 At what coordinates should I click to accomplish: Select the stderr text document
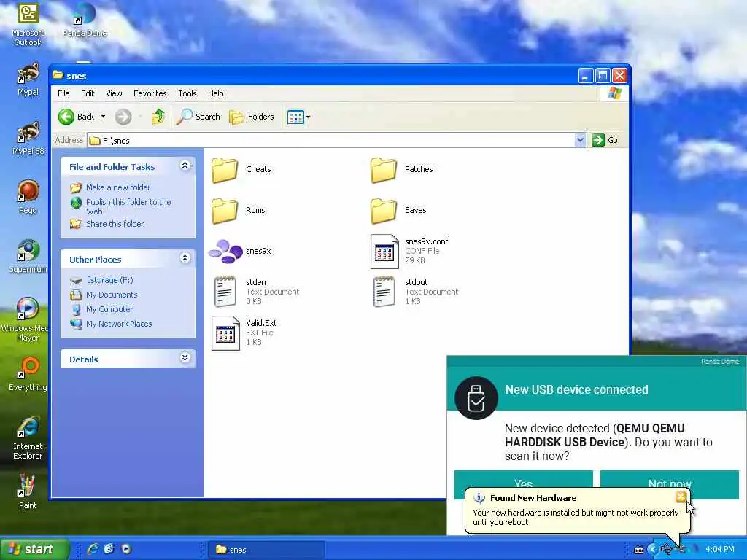[256, 292]
